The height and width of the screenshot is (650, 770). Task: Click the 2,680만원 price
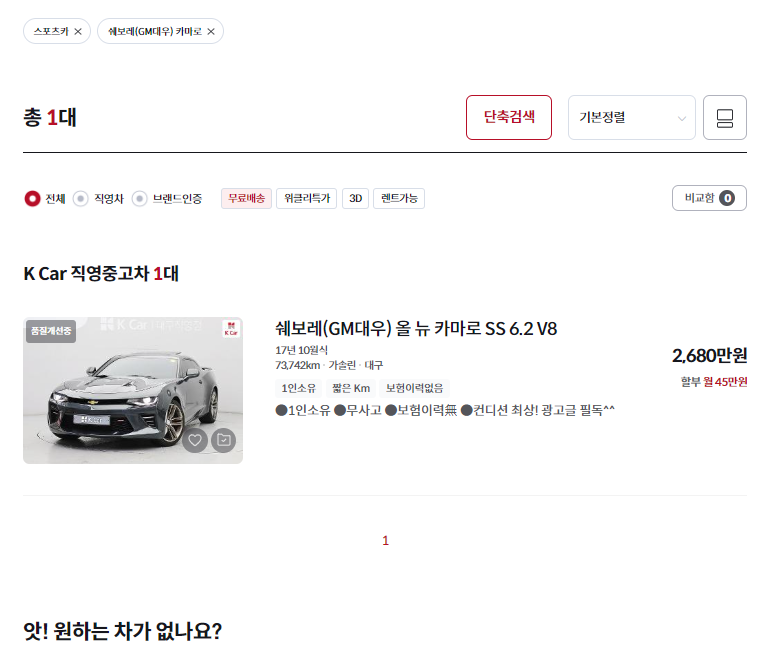coord(710,355)
